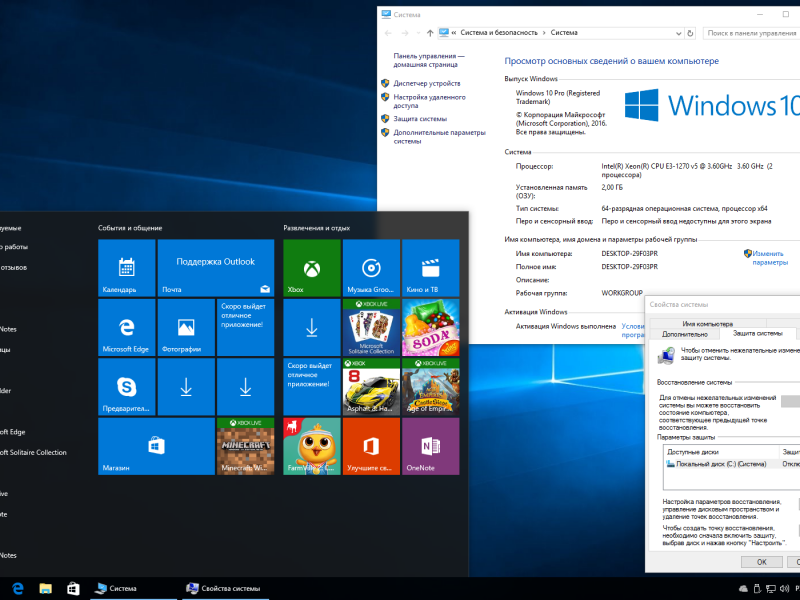
Task: Open the Музыка Groove tile
Action: coord(371,268)
